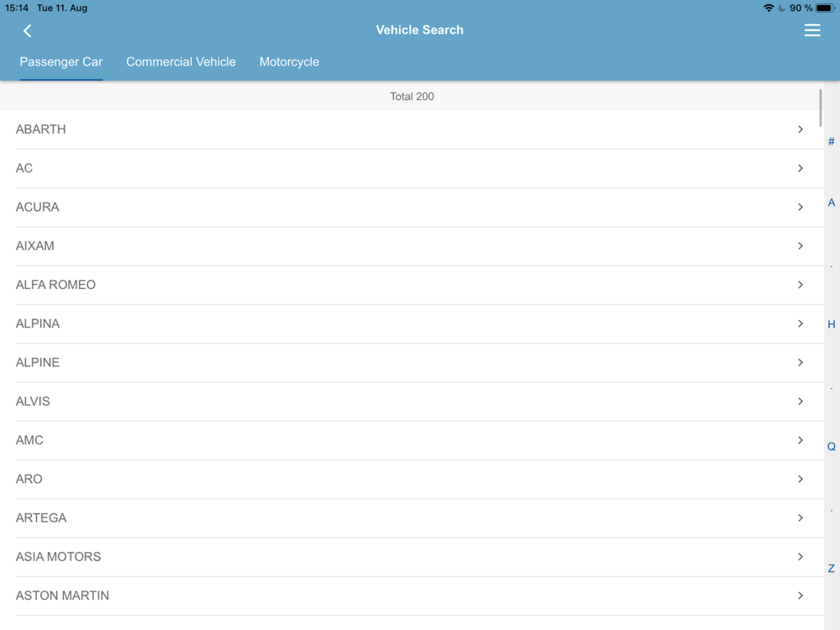840x630 pixels.
Task: Select the ALVIS manufacturer name
Action: pyautogui.click(x=33, y=402)
